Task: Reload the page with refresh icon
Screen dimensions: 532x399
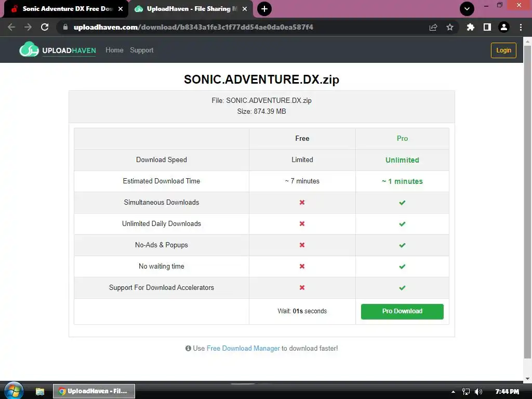Action: [x=45, y=27]
